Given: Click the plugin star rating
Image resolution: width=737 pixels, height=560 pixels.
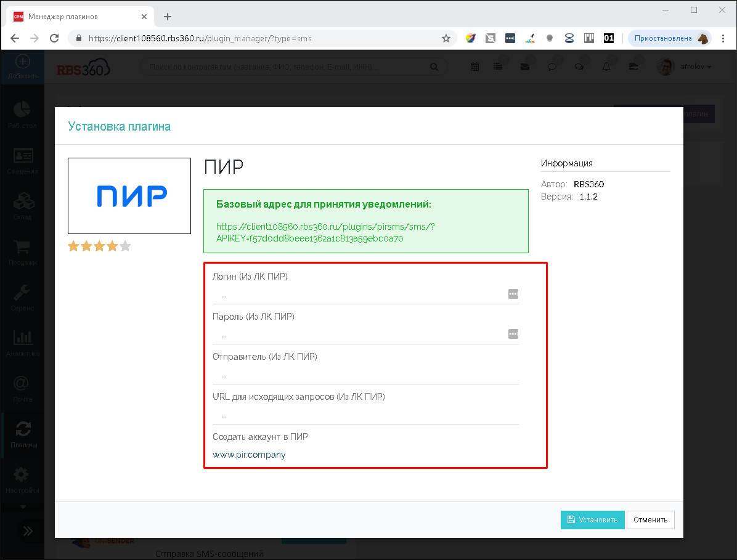Looking at the screenshot, I should tap(99, 246).
